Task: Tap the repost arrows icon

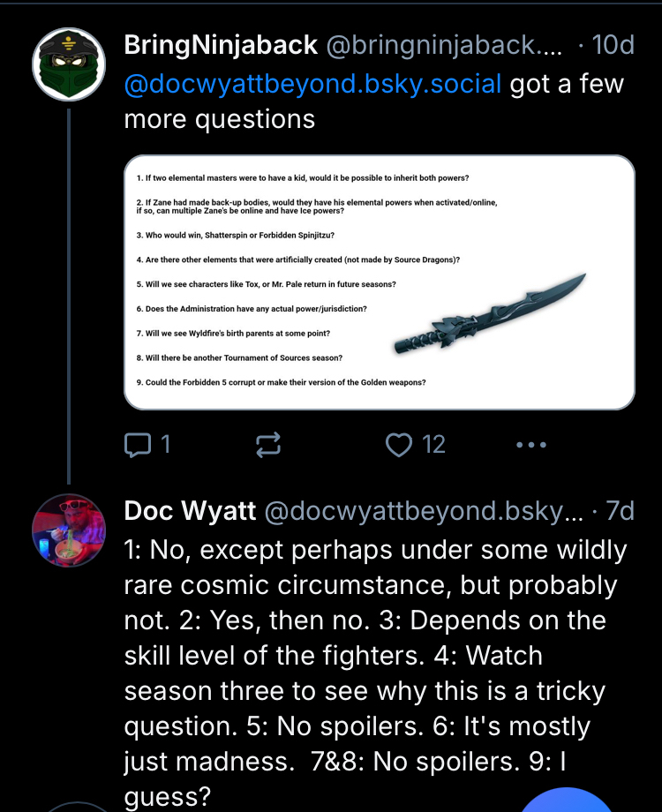Action: tap(267, 446)
